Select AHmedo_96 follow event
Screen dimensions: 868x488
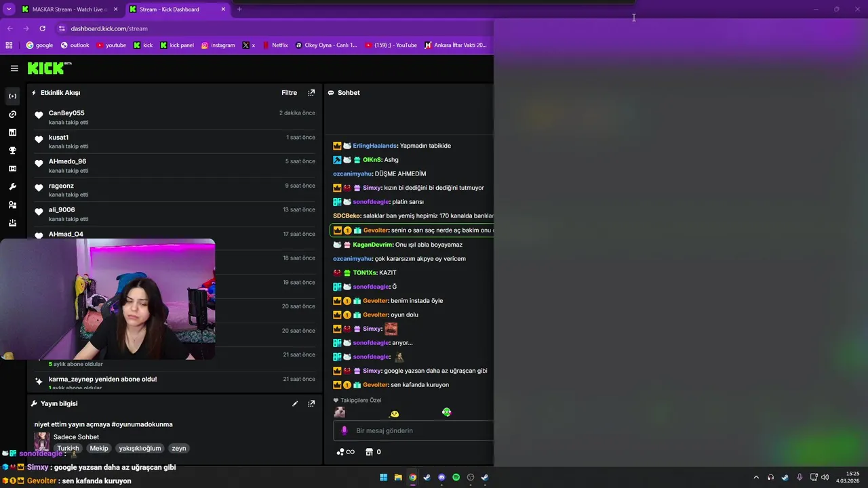coord(175,165)
